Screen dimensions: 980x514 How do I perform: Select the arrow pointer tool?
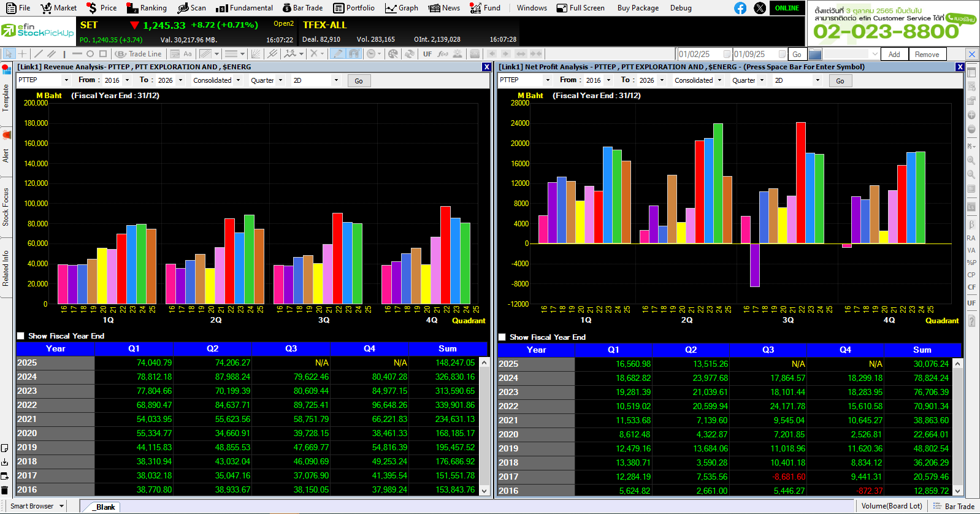pyautogui.click(x=9, y=54)
